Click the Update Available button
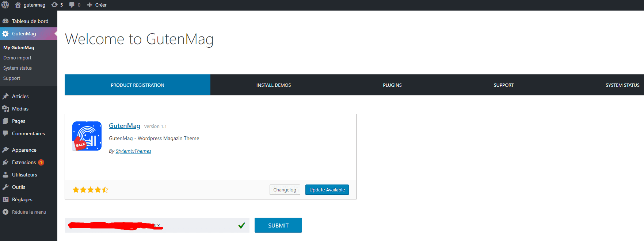Viewport: 644px width, 241px height. point(327,190)
